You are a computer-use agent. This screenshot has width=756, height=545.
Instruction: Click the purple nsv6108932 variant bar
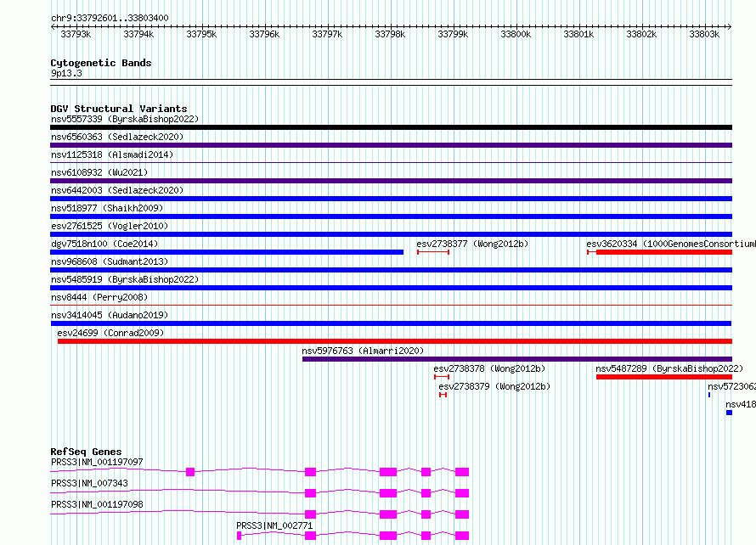point(391,181)
